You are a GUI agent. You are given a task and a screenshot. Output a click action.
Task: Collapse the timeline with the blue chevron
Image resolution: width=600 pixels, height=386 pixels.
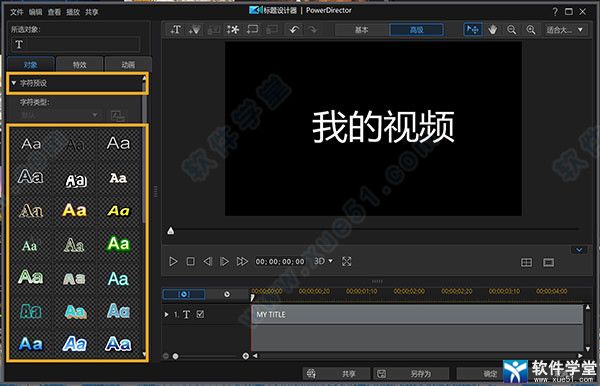tap(579, 250)
